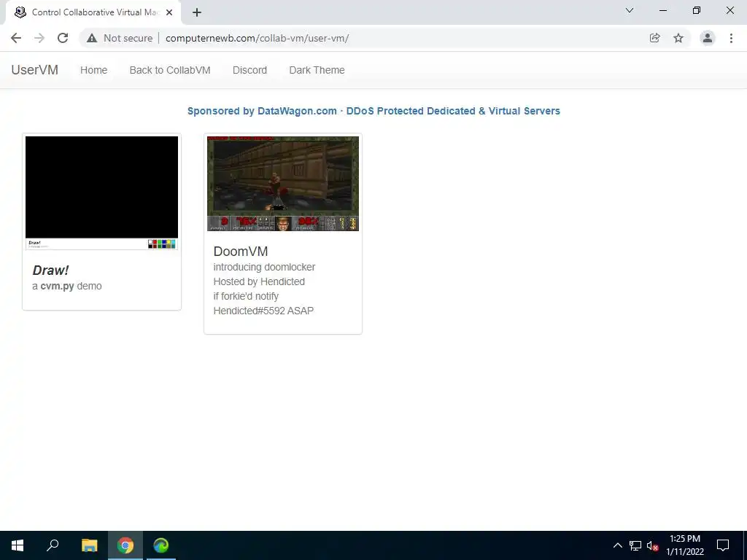Open the Windows Start menu
Viewport: 747px width, 560px height.
tap(18, 545)
